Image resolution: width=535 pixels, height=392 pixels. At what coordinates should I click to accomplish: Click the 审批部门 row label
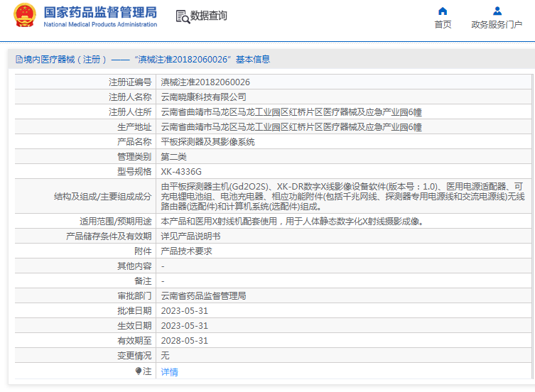134,296
